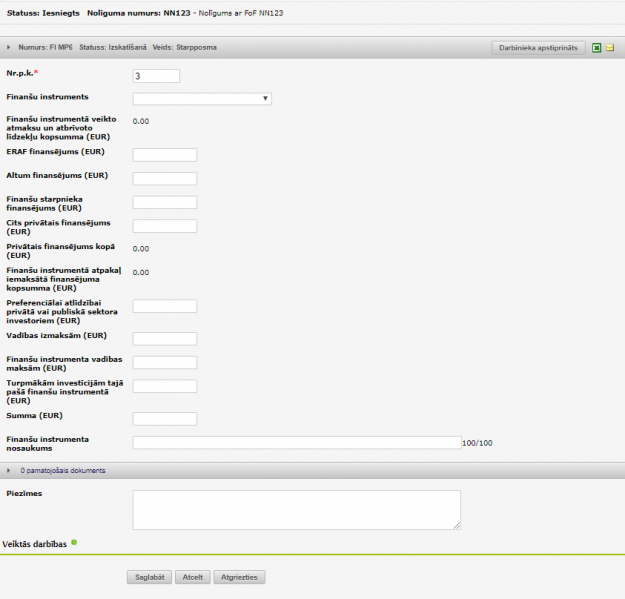Open the Finanšu instruments dropdown
Viewport: 625px width, 599px height.
202,98
